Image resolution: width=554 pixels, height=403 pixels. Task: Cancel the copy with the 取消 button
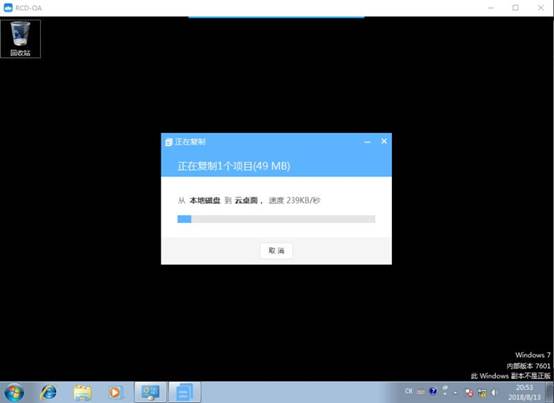pos(276,251)
